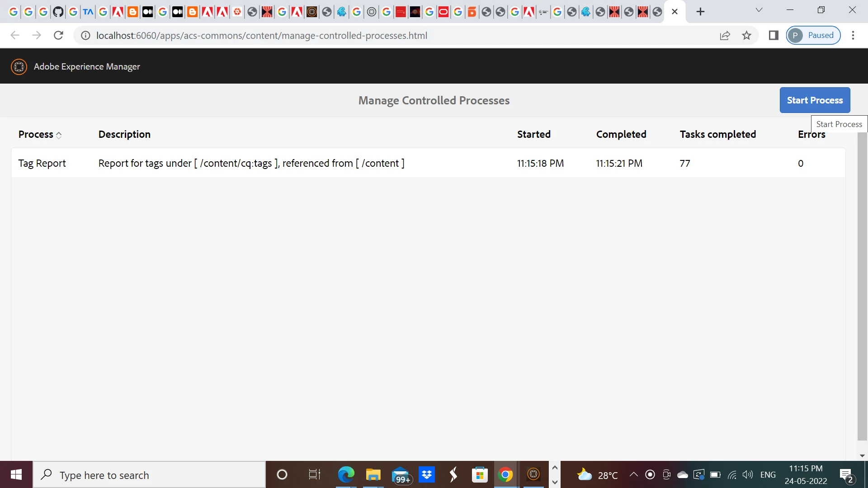Click the Adobe Experience Manager logo icon
868x488 pixels.
(19, 66)
